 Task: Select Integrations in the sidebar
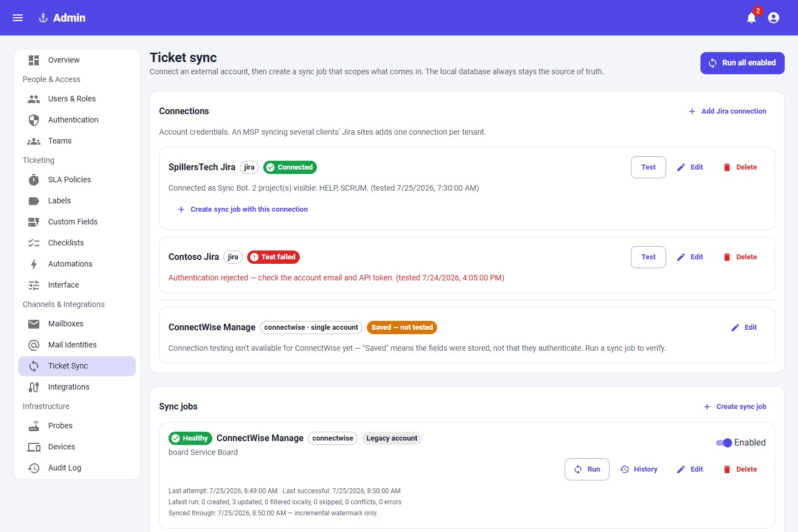[77, 387]
